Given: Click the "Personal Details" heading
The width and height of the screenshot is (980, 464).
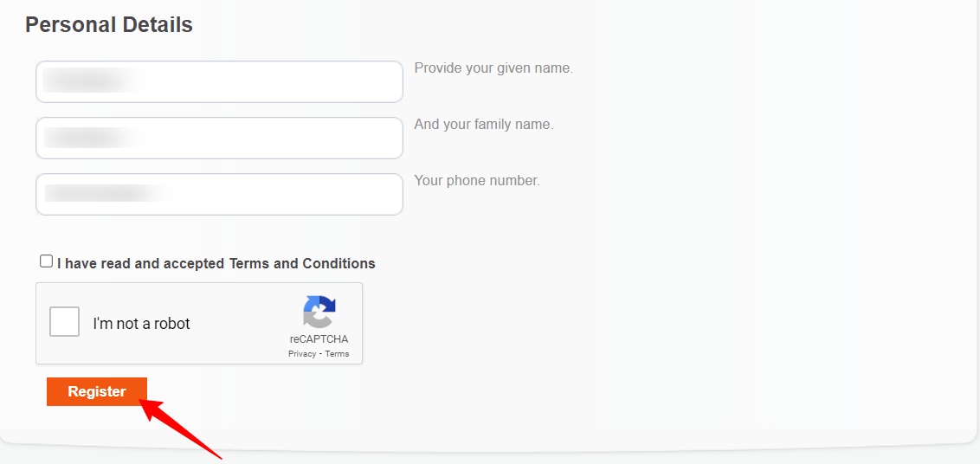Looking at the screenshot, I should click(109, 25).
